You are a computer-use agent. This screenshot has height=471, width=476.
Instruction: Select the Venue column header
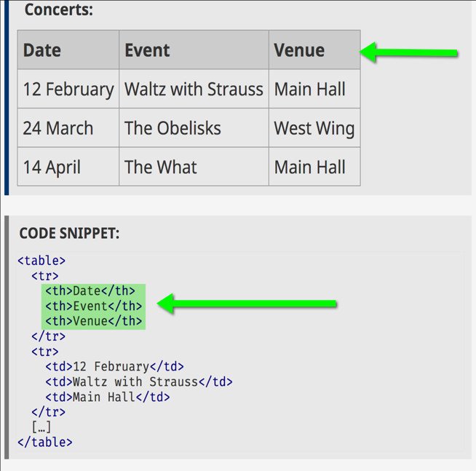point(314,50)
